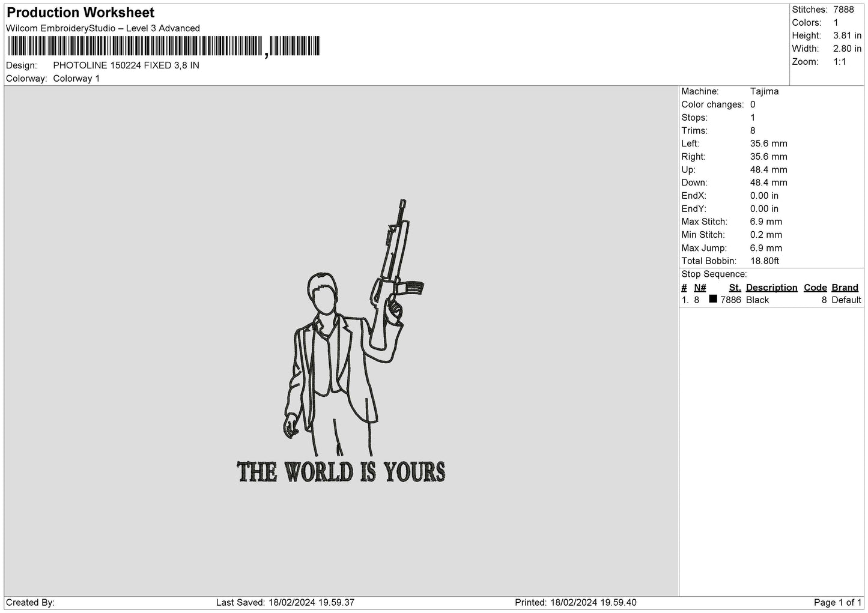868x613 pixels.
Task: Select the EndY value 0.00 in
Action: coord(764,209)
